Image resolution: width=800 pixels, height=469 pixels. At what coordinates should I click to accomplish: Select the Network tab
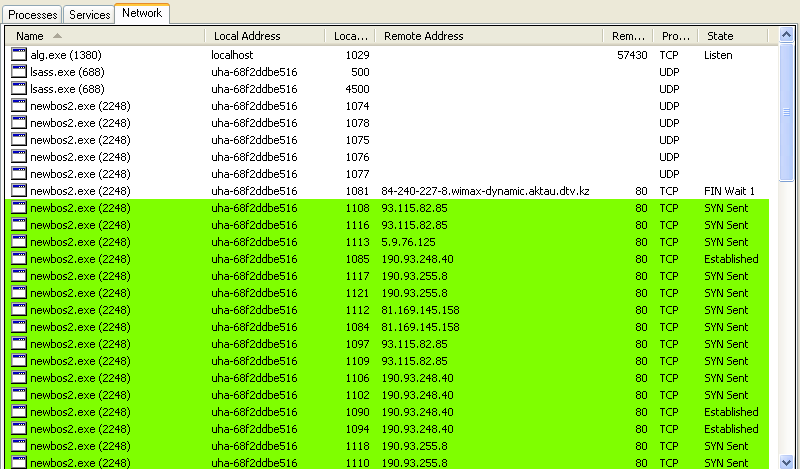[x=142, y=14]
